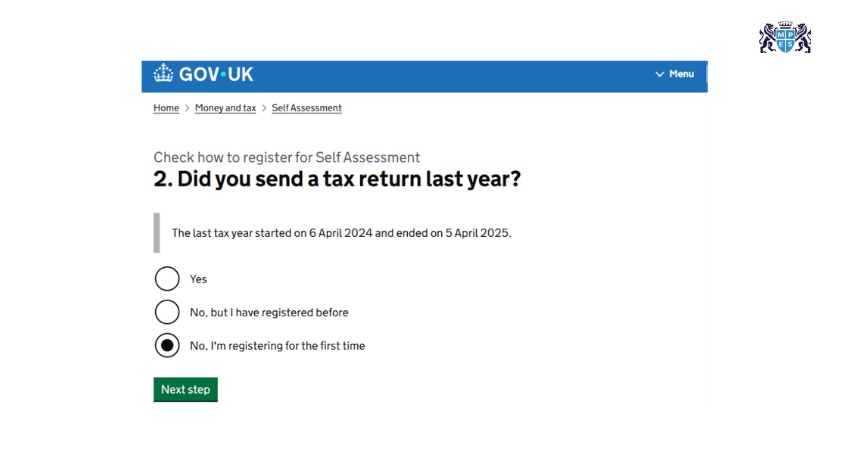
Task: Open the Money and tax breadcrumb
Action: point(225,108)
